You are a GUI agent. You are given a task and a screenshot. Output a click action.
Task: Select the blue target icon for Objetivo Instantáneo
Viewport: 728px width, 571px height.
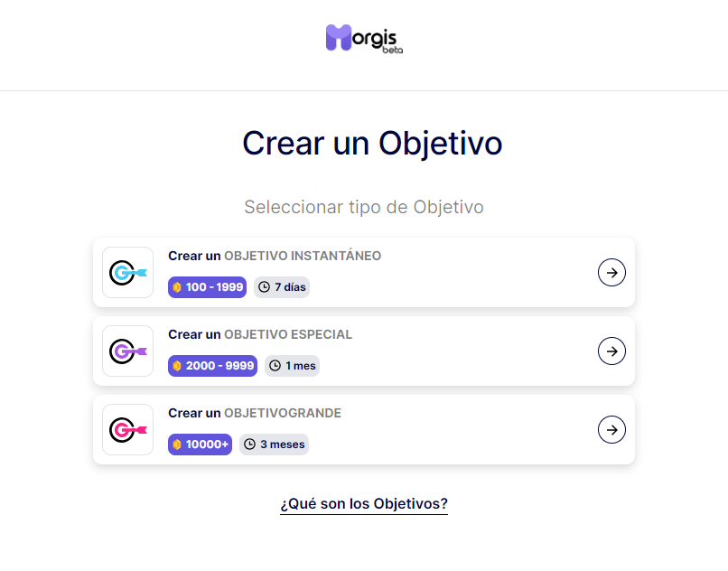click(127, 272)
